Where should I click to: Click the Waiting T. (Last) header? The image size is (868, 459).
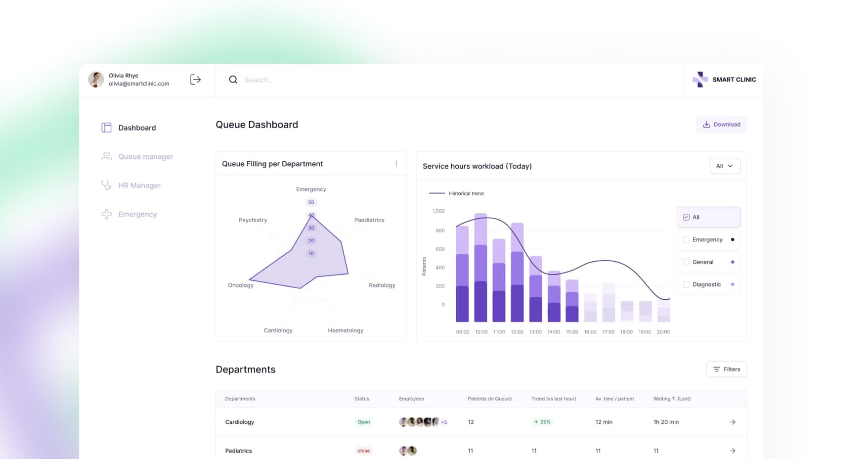672,399
